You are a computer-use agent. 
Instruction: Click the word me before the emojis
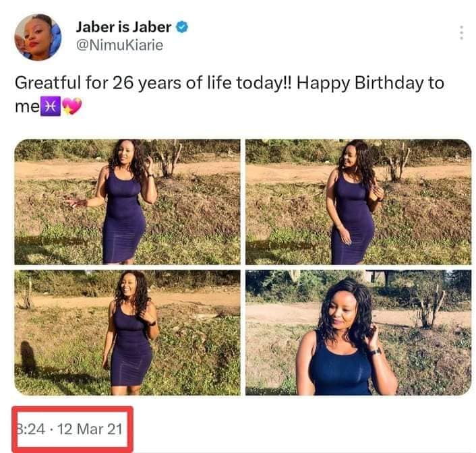click(26, 107)
